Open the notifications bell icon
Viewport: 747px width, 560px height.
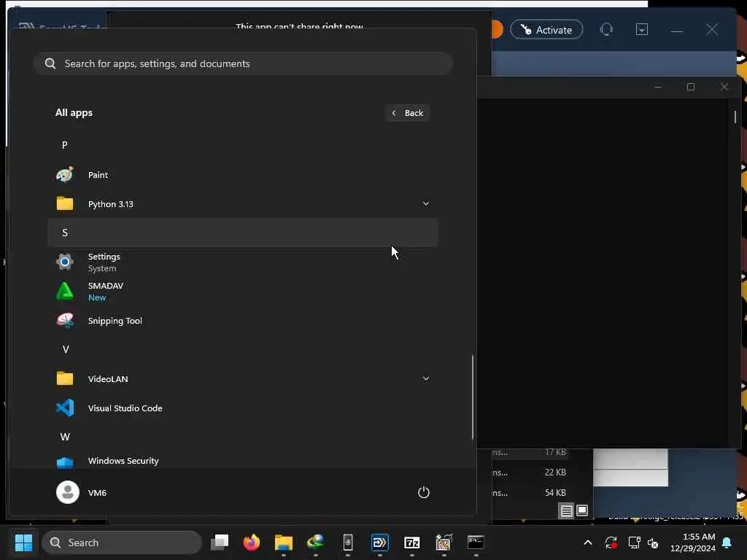tap(727, 542)
